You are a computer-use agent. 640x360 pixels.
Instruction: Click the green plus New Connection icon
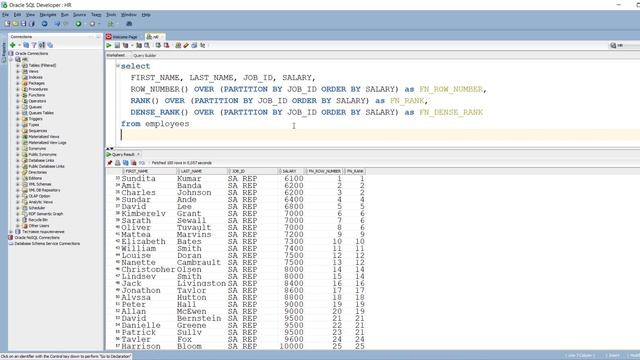tap(13, 45)
